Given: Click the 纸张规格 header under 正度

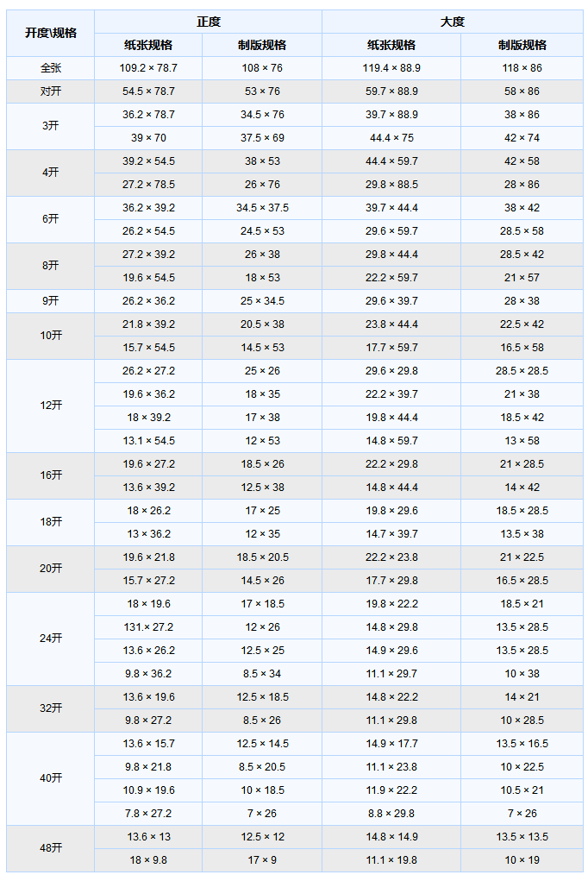Looking at the screenshot, I should click(148, 45).
